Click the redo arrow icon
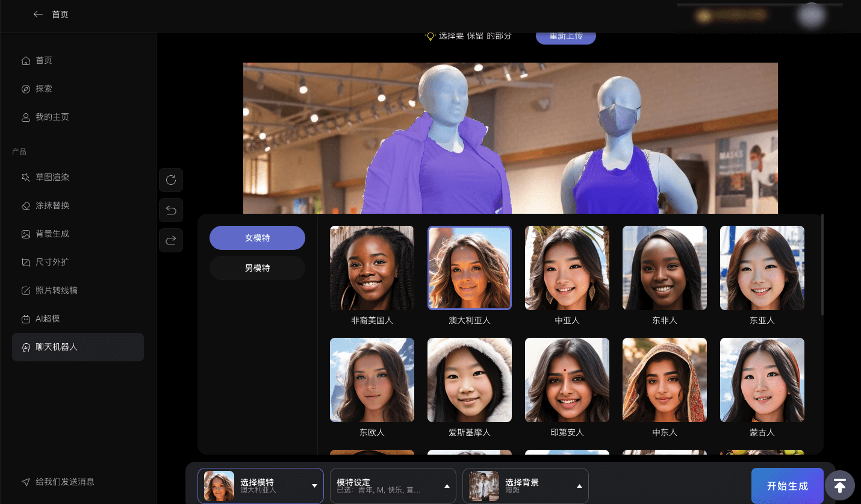Image resolution: width=861 pixels, height=504 pixels. coord(171,240)
